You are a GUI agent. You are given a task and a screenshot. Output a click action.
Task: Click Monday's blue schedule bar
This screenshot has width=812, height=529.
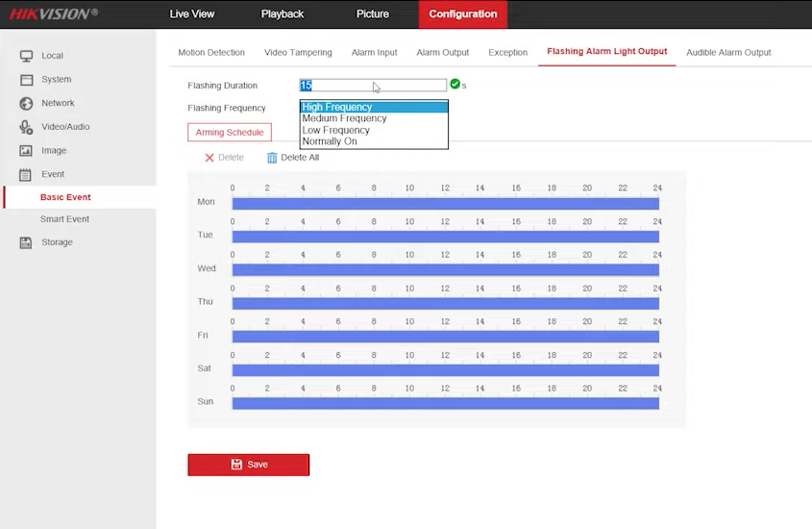coord(445,203)
